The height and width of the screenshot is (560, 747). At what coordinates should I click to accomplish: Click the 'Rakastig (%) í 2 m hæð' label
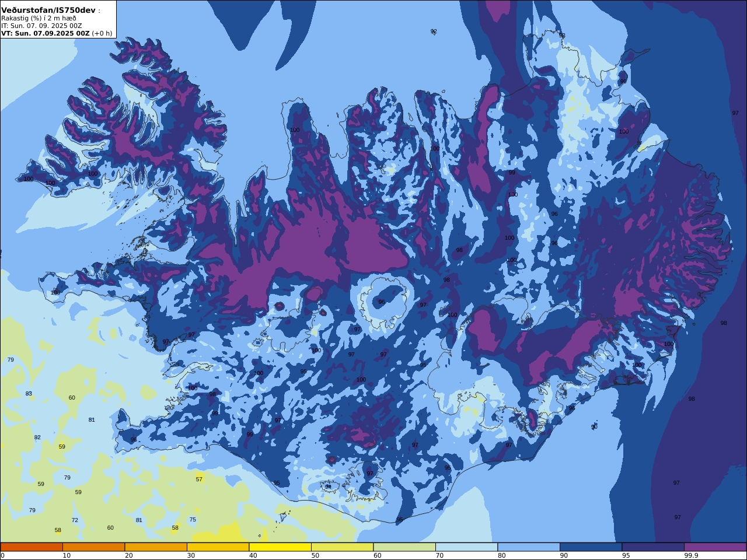coord(38,18)
